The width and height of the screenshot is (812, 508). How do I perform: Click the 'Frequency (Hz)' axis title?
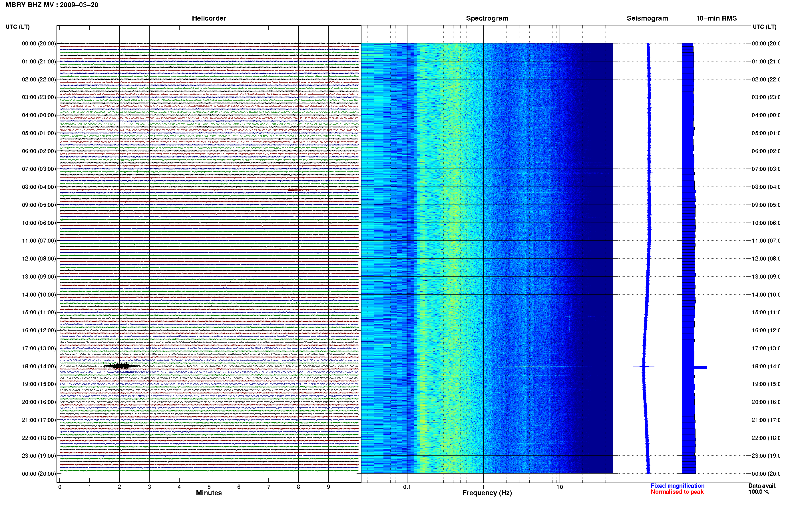[487, 493]
